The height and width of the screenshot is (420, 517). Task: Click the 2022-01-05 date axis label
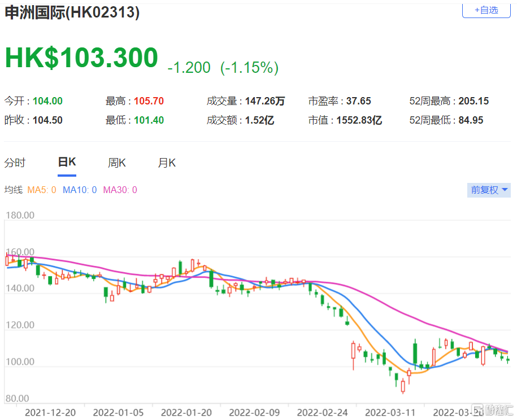118,413
